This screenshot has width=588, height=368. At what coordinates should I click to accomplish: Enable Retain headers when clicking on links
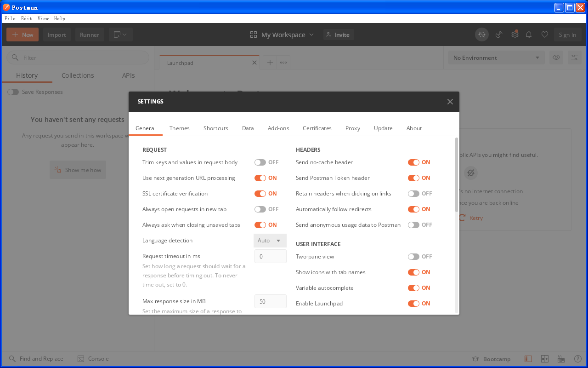pos(413,194)
